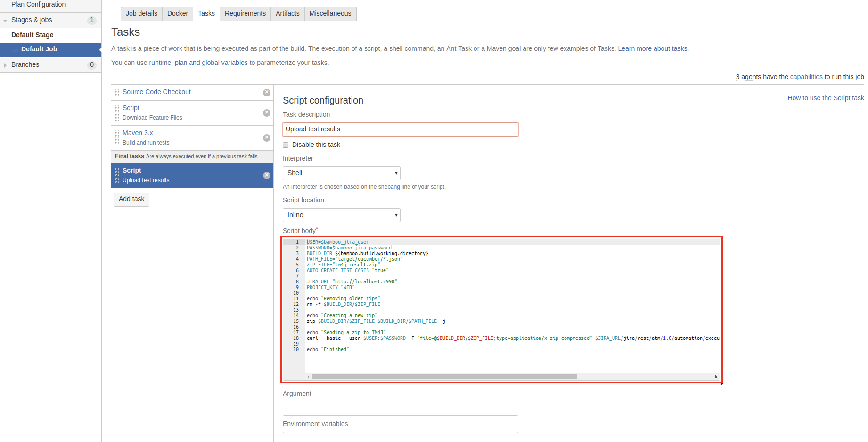Click the script body resize grip
868x442 pixels.
[x=721, y=383]
